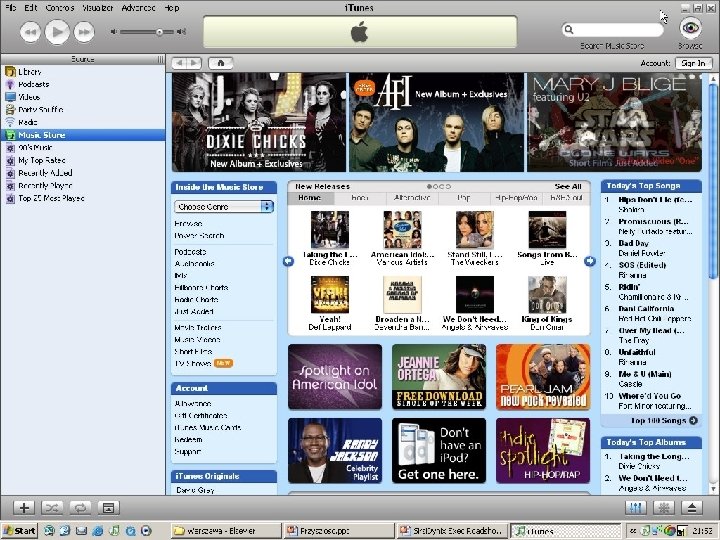Open the Equalizer button

(x=636, y=507)
